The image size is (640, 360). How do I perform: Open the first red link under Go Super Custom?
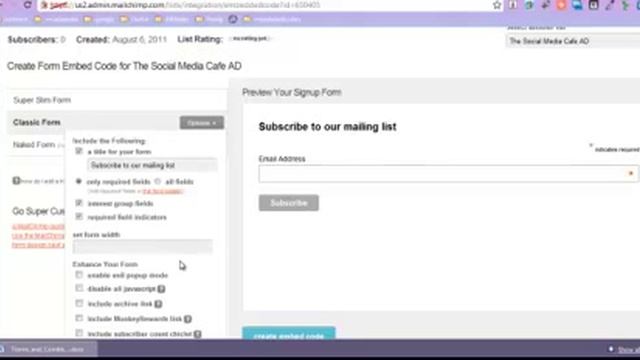coord(38,226)
